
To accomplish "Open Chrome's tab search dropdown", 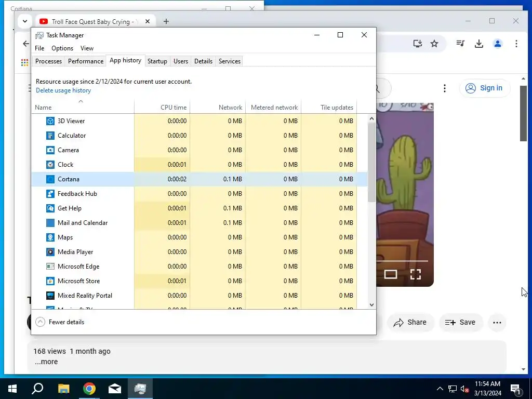I will pos(25,21).
